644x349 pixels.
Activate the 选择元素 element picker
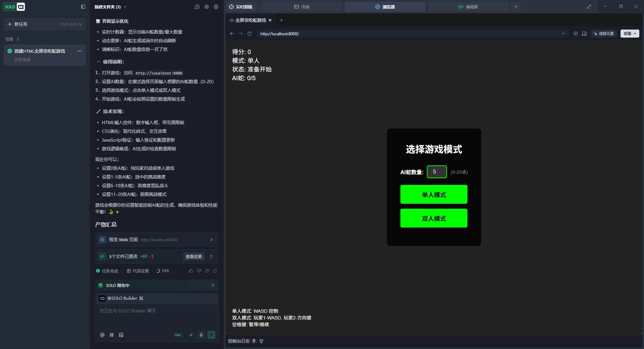[x=604, y=34]
